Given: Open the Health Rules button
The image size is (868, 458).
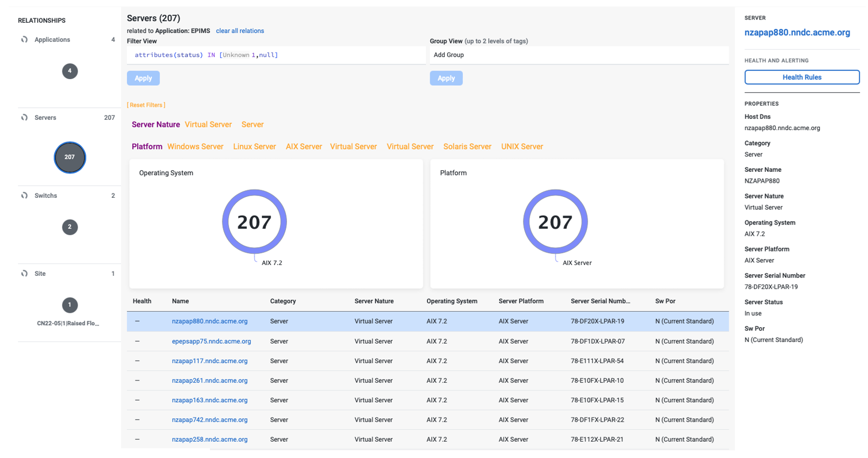Looking at the screenshot, I should tap(801, 78).
